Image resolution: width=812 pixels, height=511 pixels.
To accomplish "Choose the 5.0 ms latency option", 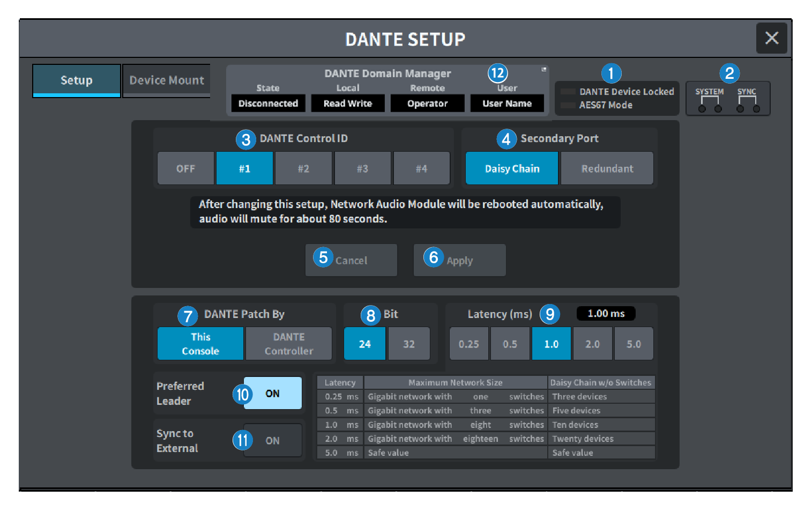I will (634, 344).
